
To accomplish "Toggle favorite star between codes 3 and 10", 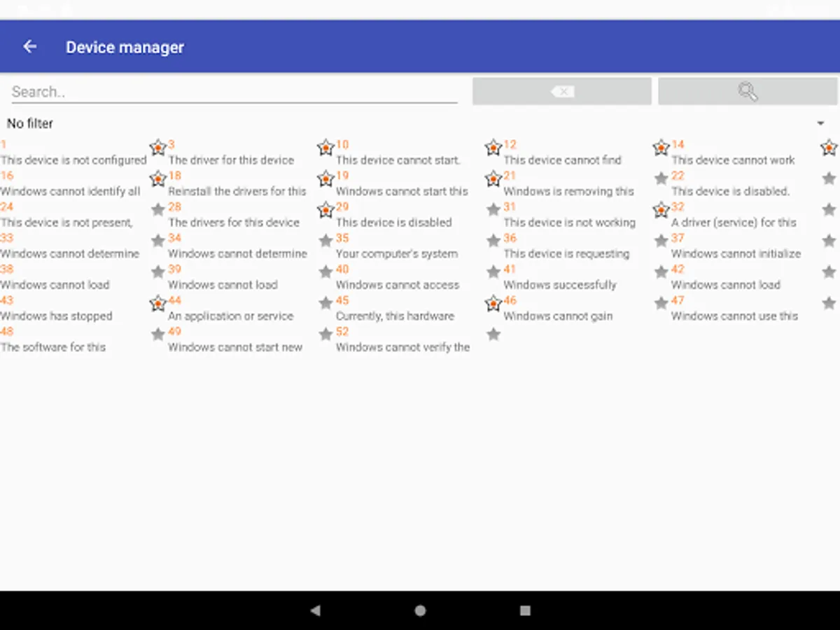I will [x=325, y=148].
